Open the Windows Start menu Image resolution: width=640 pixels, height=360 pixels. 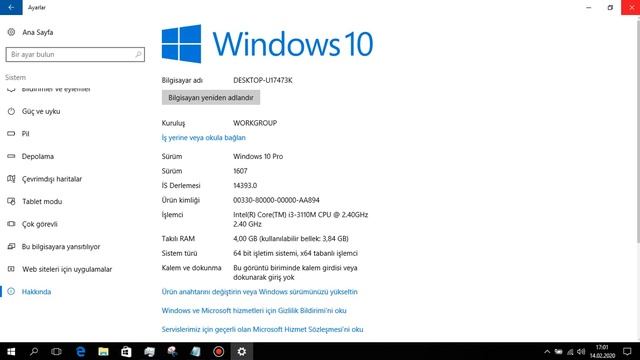pyautogui.click(x=11, y=351)
